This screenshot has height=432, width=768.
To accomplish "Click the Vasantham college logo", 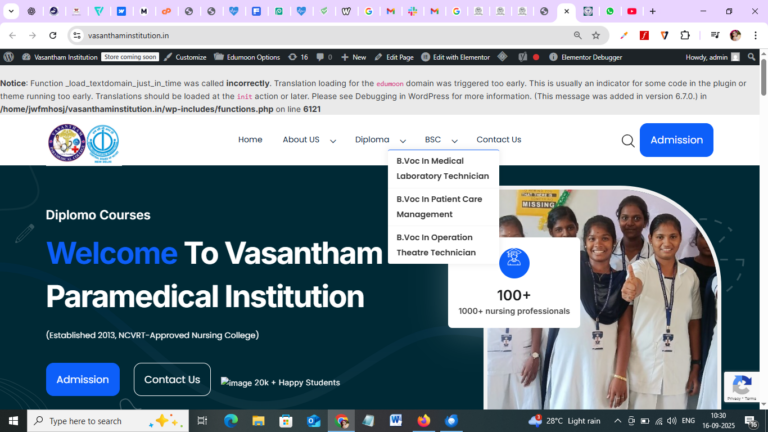I will (67, 143).
